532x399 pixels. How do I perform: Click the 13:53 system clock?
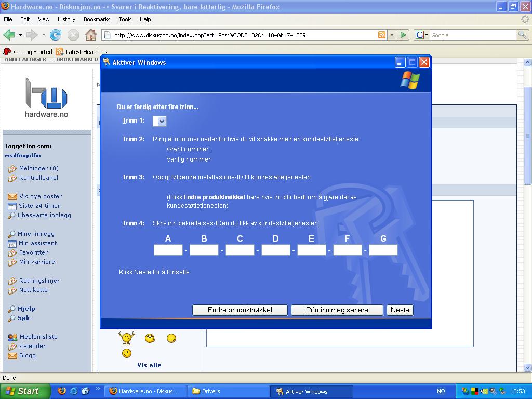pyautogui.click(x=518, y=391)
